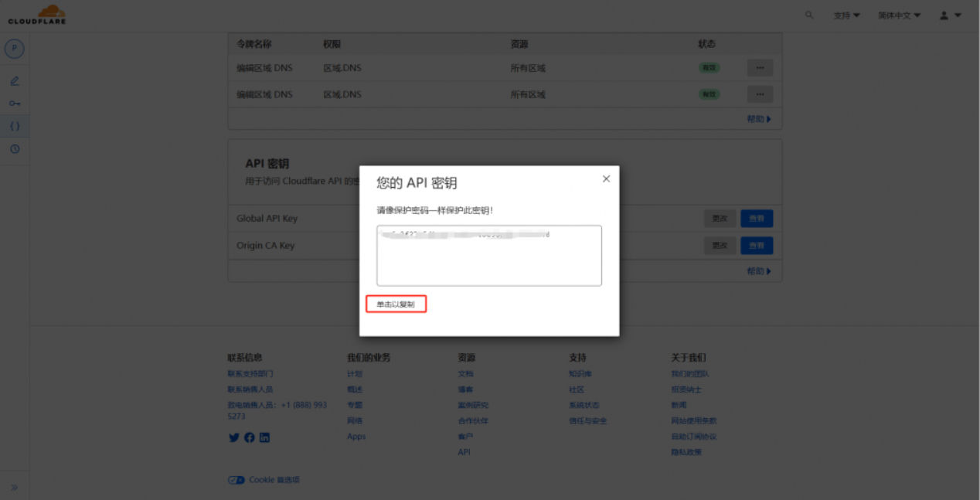Screen dimensions: 980x500
Task: Click the 网站使用条款 footer link
Action: [694, 421]
